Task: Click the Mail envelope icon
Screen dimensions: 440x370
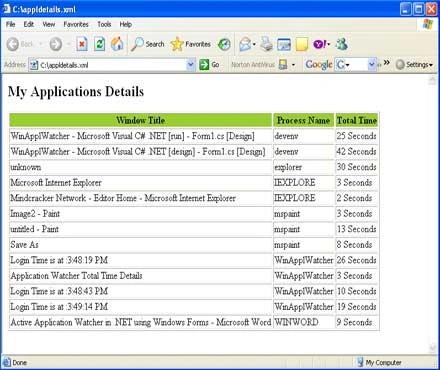Action: (245, 44)
